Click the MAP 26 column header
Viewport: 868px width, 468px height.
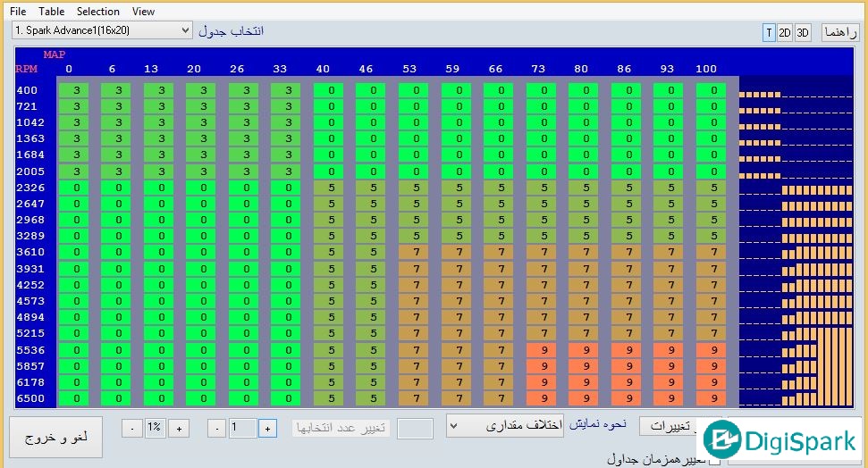pyautogui.click(x=237, y=69)
